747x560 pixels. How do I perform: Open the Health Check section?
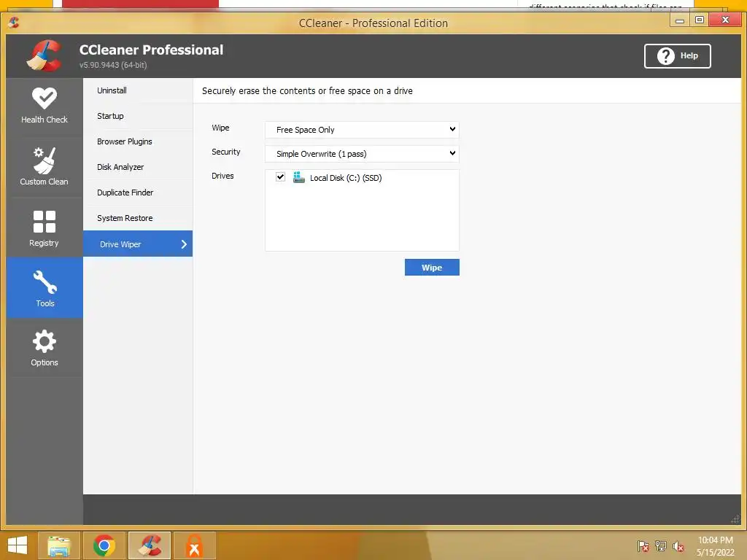click(44, 106)
